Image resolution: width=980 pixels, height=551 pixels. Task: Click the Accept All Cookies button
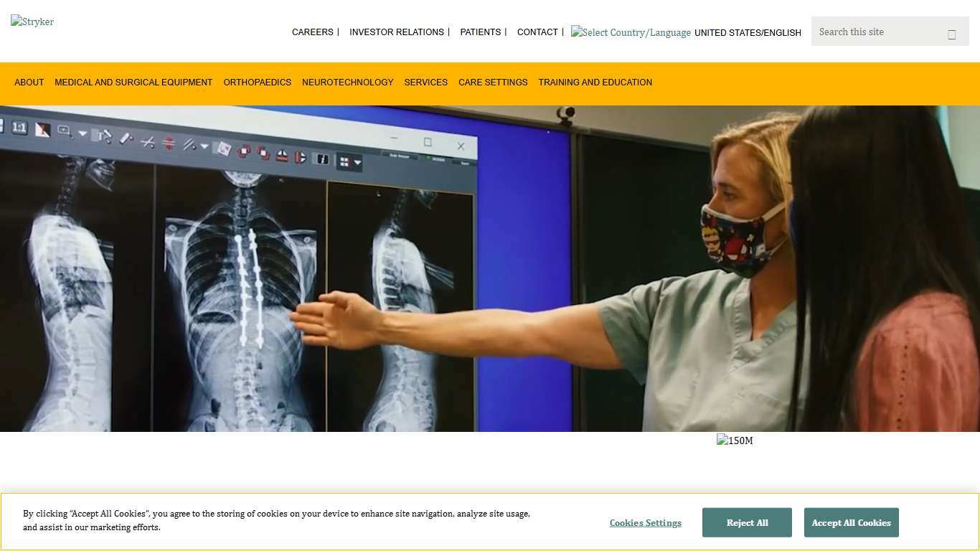(851, 522)
